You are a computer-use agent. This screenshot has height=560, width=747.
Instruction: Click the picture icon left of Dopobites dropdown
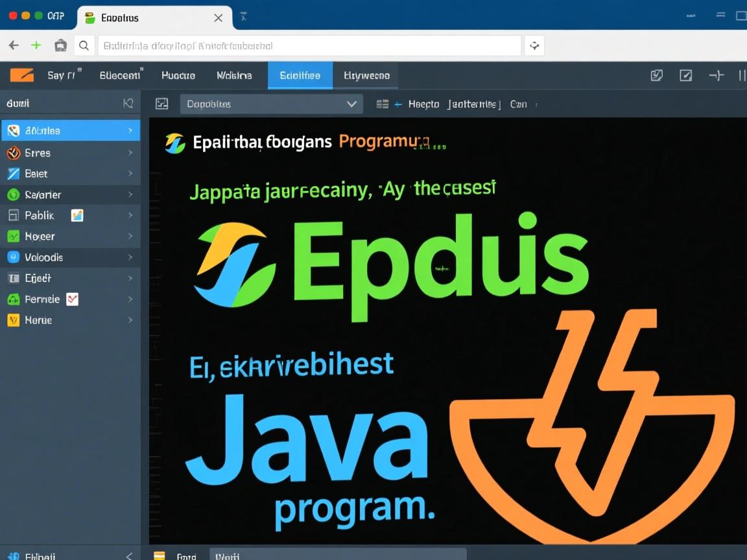162,104
